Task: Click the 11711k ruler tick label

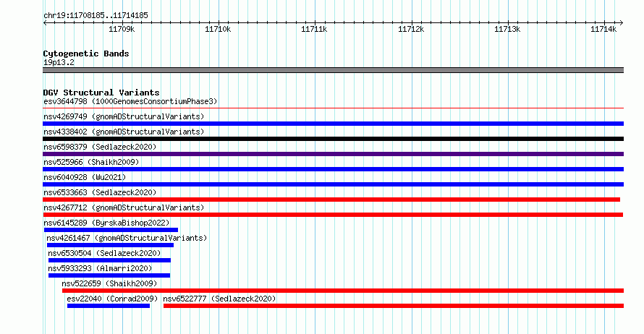Action: tap(314, 29)
